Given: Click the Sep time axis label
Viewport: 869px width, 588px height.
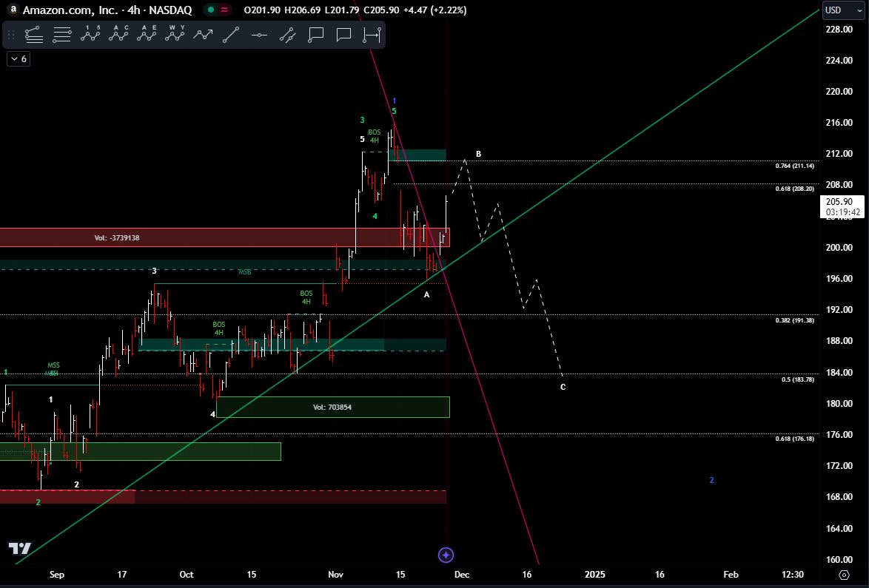Looking at the screenshot, I should [56, 574].
